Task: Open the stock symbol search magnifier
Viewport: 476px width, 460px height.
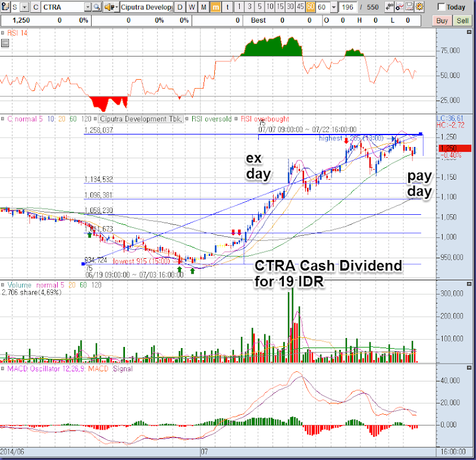Action: [x=97, y=7]
